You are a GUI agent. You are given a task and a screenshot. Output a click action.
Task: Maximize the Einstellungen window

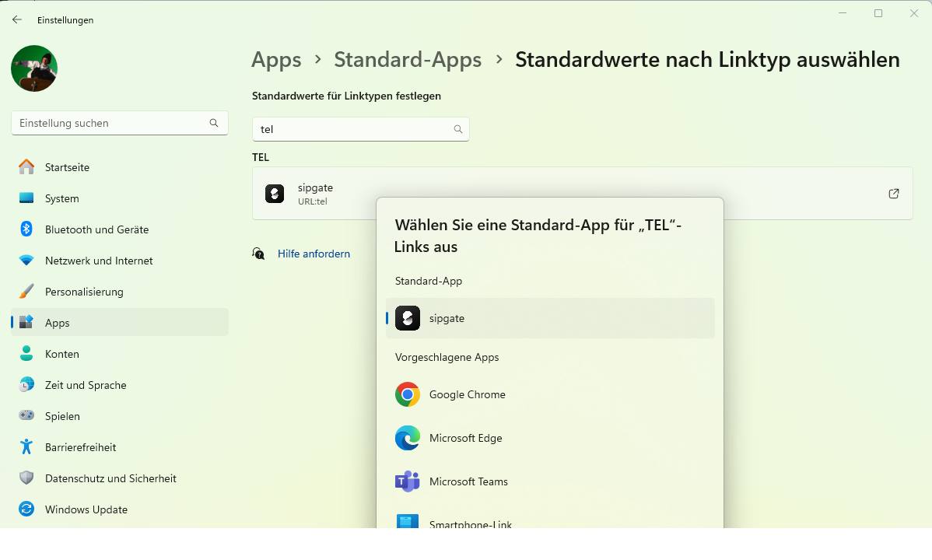click(878, 13)
